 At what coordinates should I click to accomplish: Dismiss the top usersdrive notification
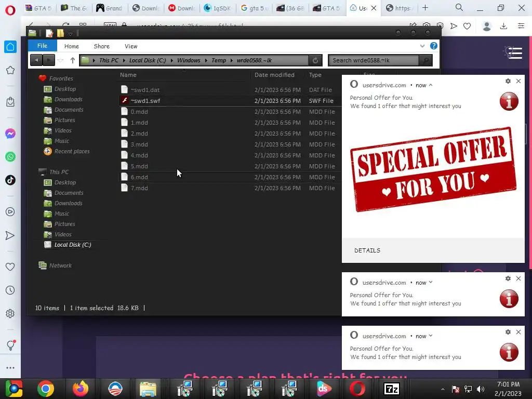pos(518,81)
